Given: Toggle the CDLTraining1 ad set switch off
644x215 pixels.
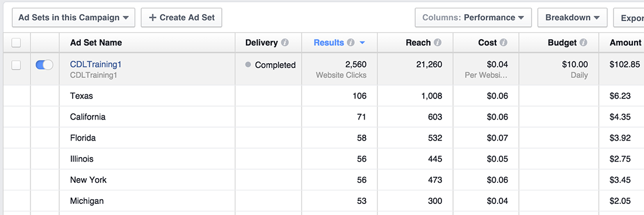Looking at the screenshot, I should pyautogui.click(x=44, y=64).
